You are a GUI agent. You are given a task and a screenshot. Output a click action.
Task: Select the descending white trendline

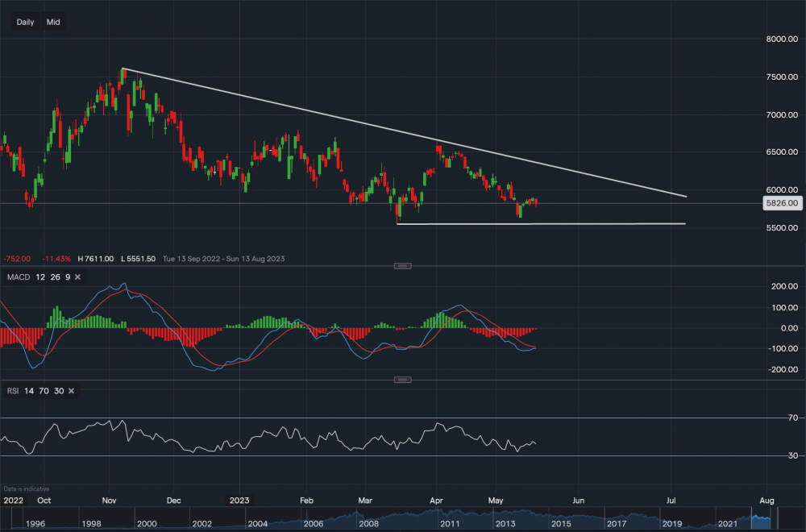click(x=403, y=130)
